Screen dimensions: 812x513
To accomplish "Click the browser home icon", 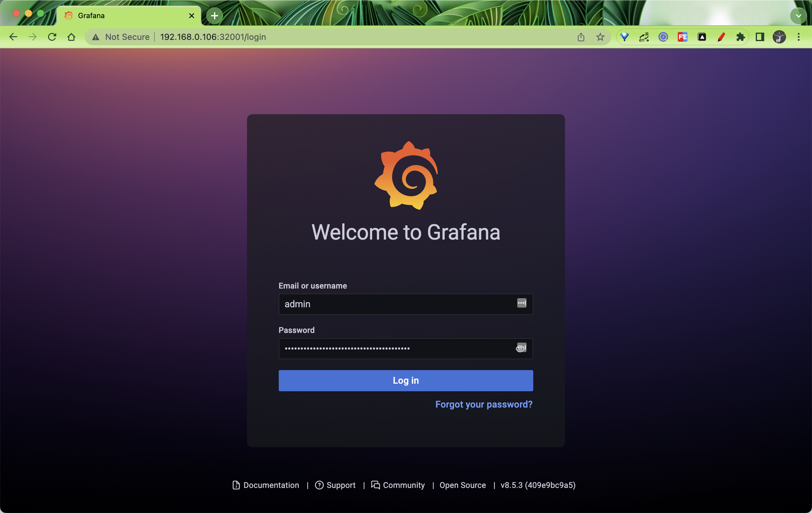I will [x=71, y=37].
